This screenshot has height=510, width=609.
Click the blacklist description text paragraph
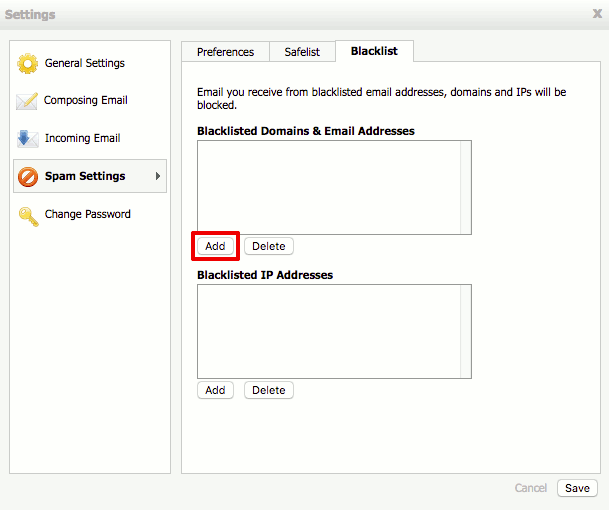(381, 98)
